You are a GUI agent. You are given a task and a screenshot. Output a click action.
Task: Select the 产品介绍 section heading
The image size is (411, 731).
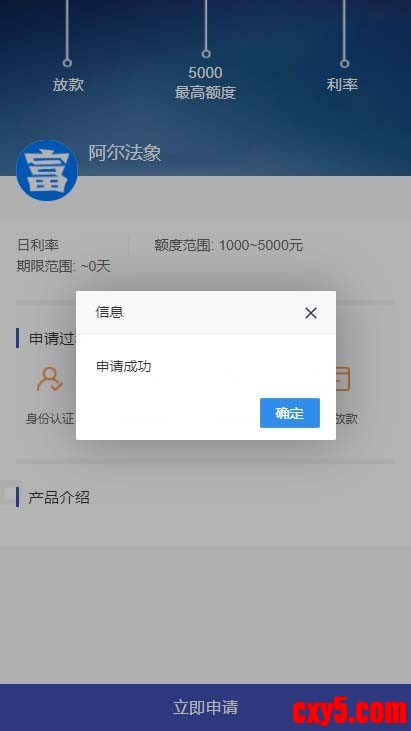point(59,497)
